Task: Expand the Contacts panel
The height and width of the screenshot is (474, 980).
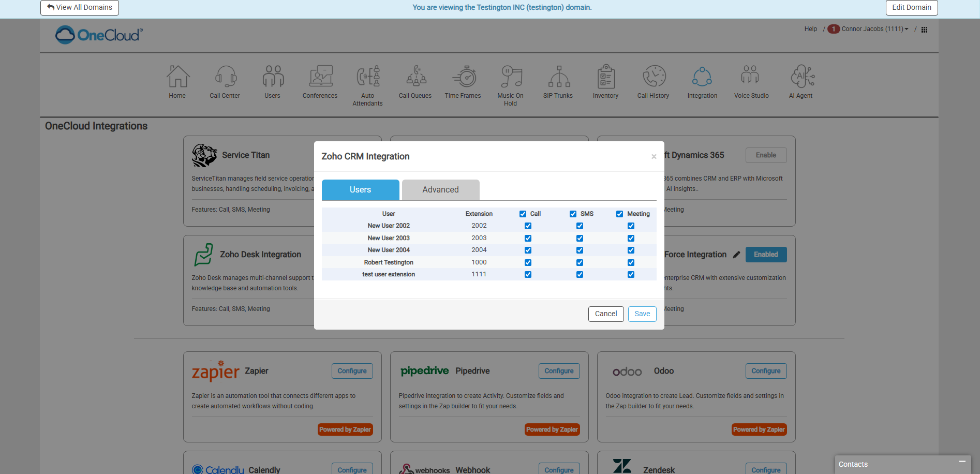Action: pyautogui.click(x=962, y=462)
